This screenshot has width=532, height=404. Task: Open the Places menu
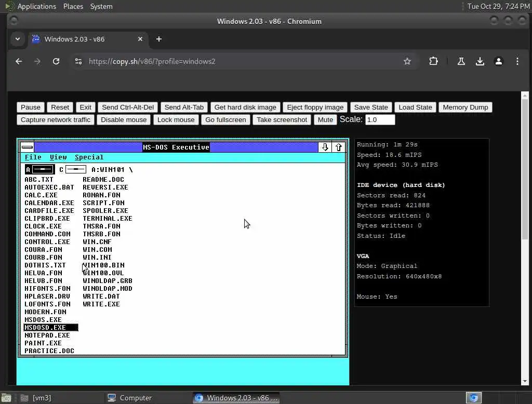[73, 6]
